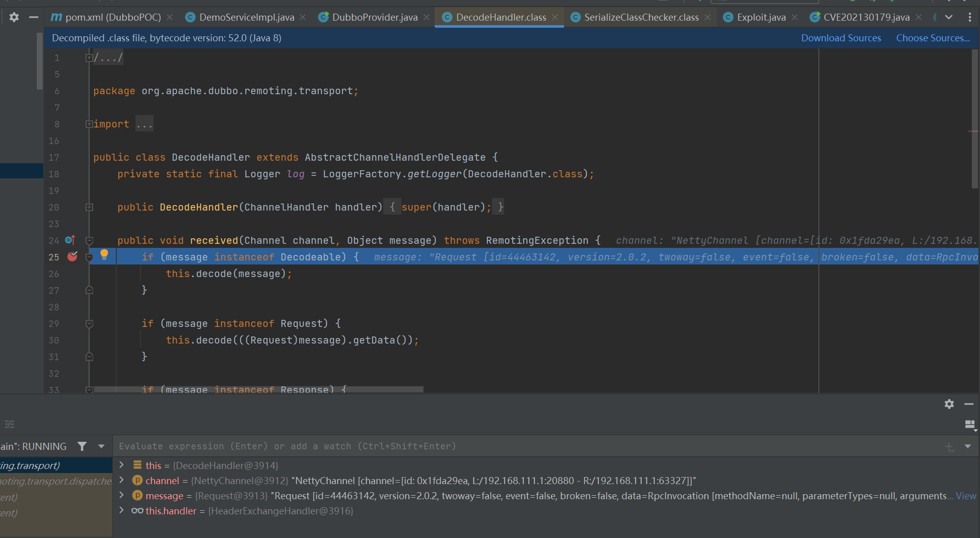Close the DubboProvider.java tab
Screen dimensions: 980x538
427,17
